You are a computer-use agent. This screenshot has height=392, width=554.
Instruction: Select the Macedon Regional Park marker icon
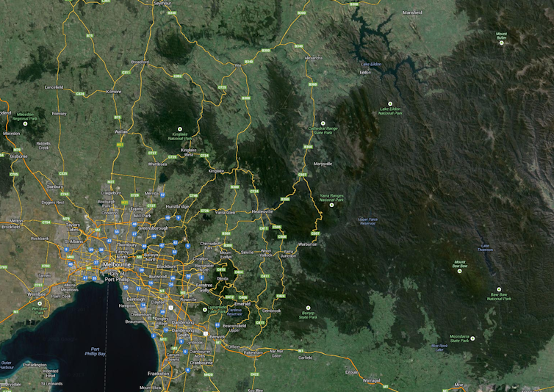point(25,123)
